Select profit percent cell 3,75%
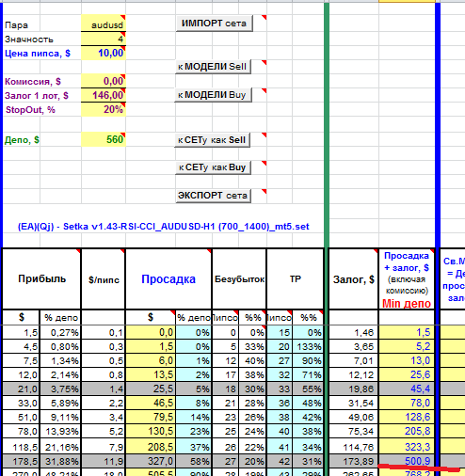465x476 pixels. 60,389
